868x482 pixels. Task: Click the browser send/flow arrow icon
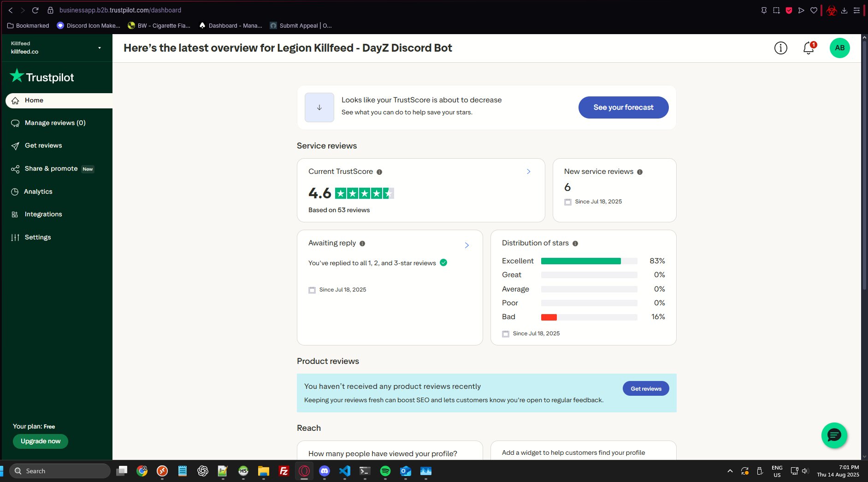(801, 10)
